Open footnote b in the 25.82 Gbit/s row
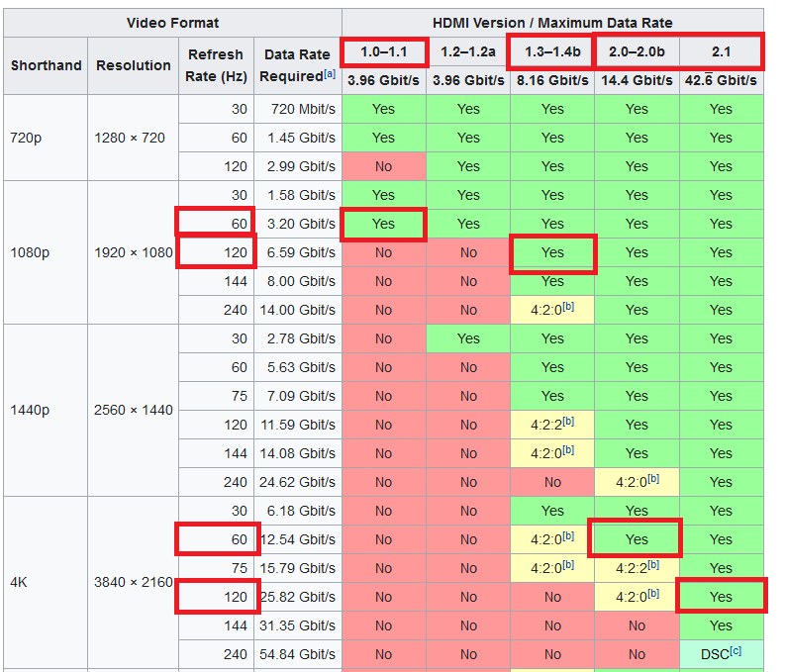785x672 pixels. tap(652, 594)
